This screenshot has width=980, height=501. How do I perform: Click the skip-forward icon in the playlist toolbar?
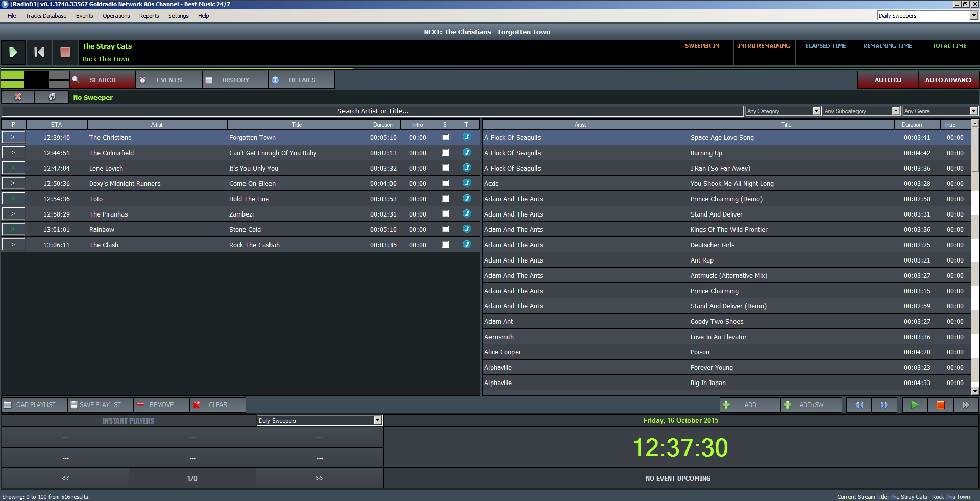click(966, 404)
